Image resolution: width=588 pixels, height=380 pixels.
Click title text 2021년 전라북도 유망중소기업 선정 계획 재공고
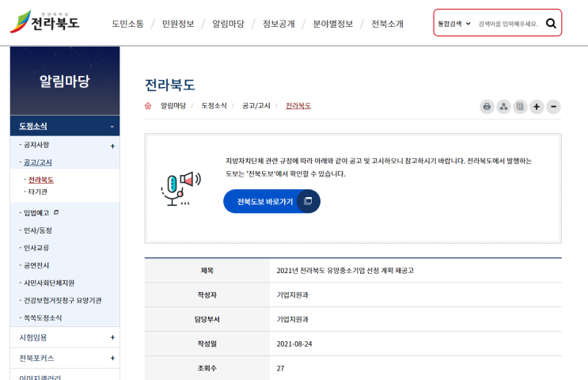[x=345, y=271]
